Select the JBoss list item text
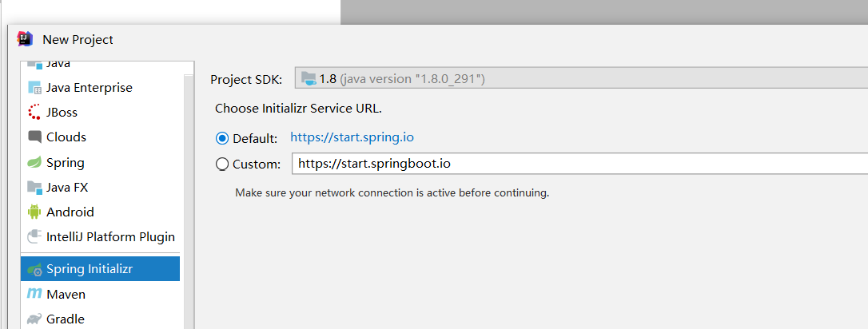This screenshot has height=329, width=868. (x=62, y=113)
